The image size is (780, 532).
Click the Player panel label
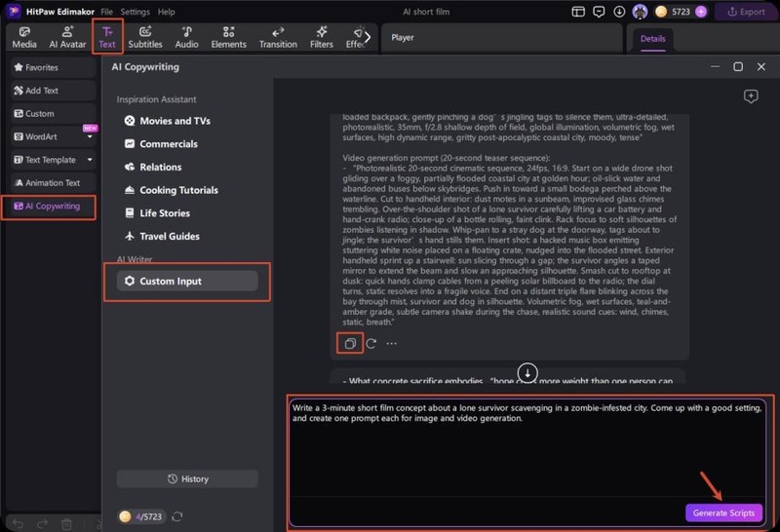tap(403, 38)
